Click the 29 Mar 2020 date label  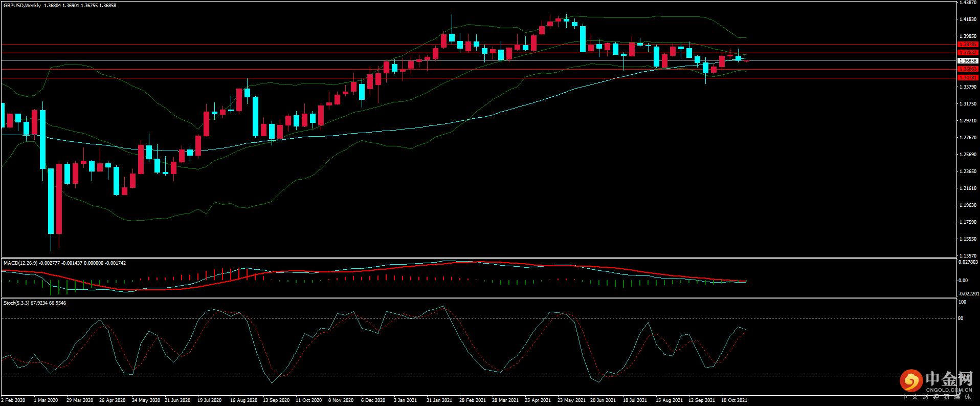80,400
